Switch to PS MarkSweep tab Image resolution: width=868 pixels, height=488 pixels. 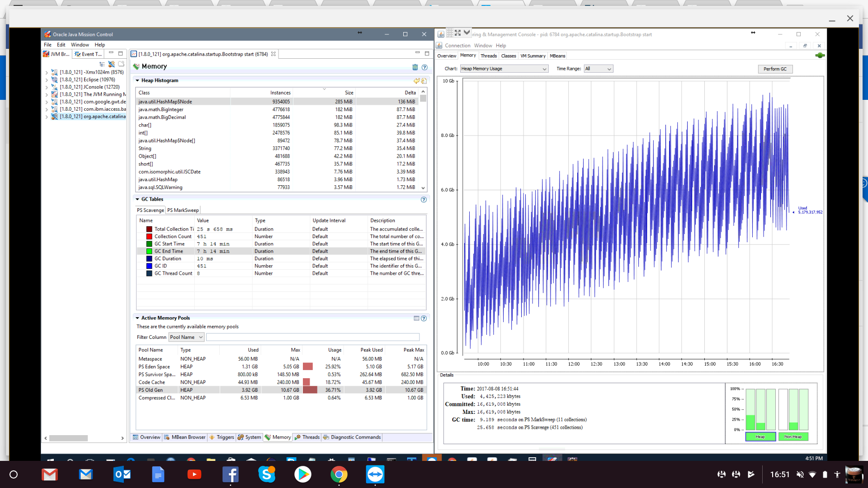click(x=183, y=210)
